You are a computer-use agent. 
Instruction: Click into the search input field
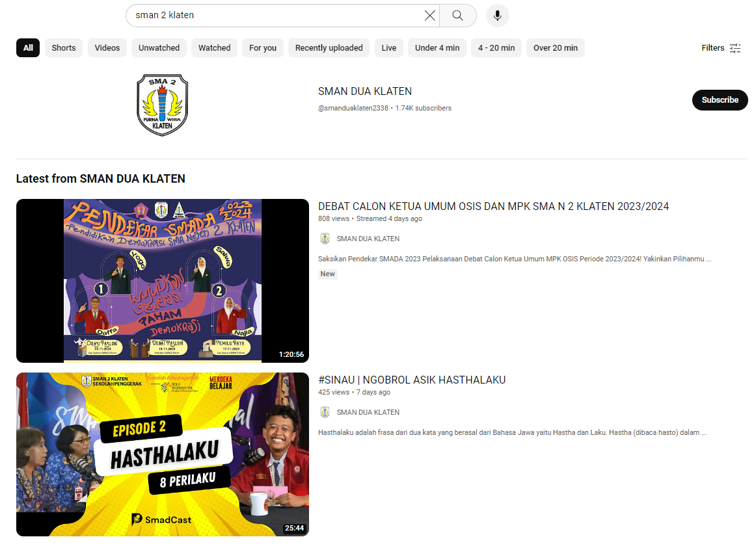click(273, 16)
